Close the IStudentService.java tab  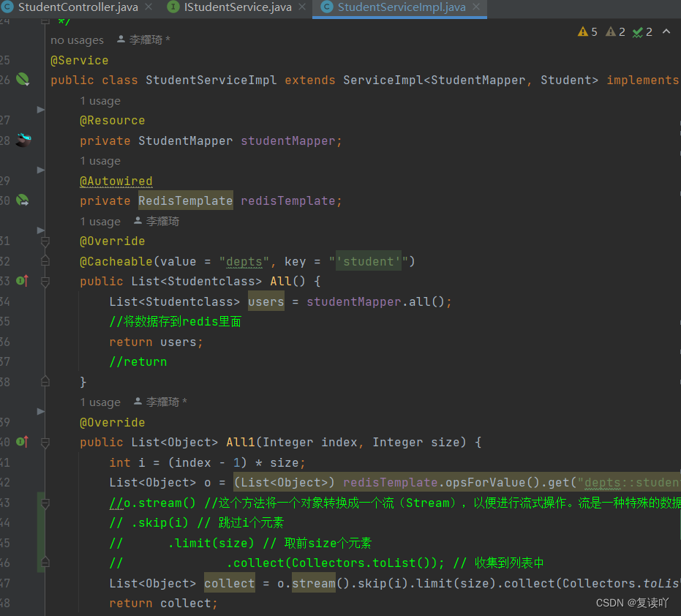(x=302, y=7)
